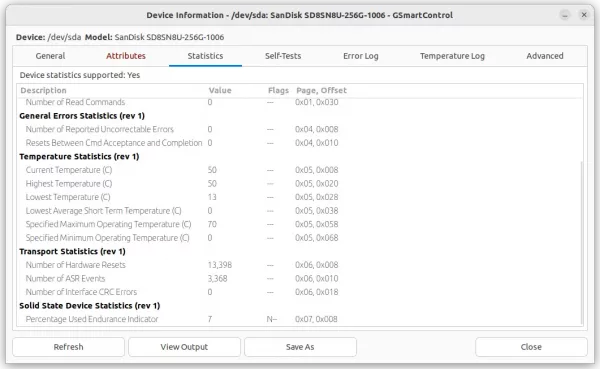Select the Current Temperature (C) row
This screenshot has height=369, width=600.
299,170
